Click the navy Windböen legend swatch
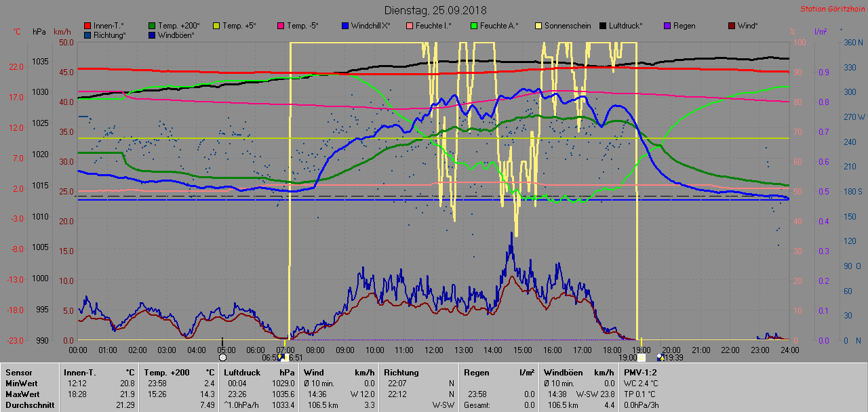 [153, 35]
